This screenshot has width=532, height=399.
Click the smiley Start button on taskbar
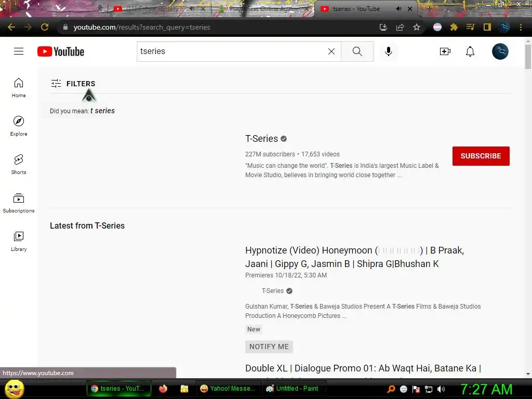[x=14, y=389]
